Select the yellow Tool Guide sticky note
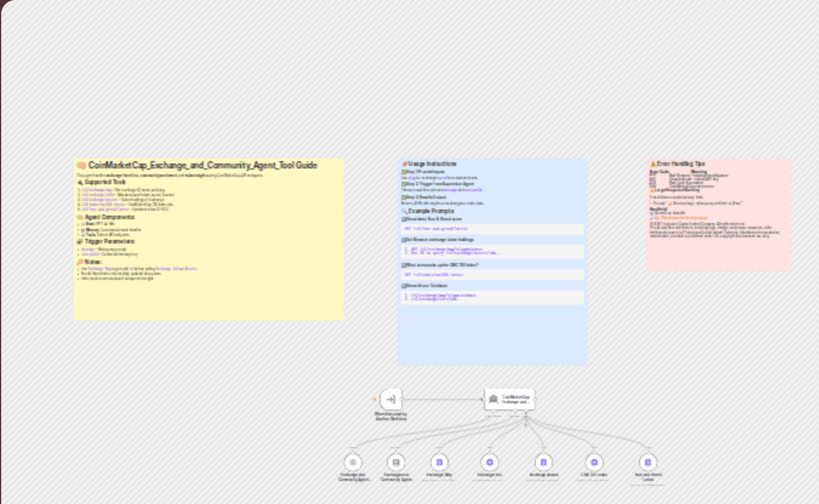819x504 pixels. tap(209, 239)
